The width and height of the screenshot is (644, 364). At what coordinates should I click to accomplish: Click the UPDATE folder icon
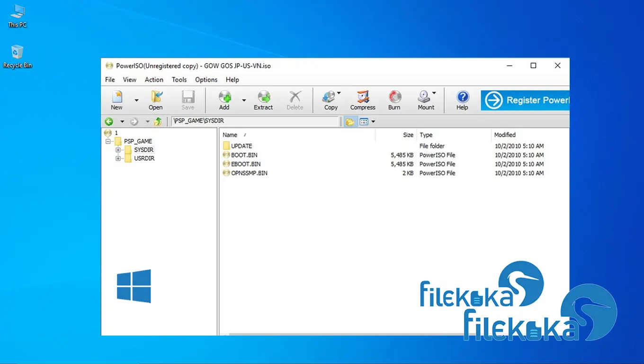click(226, 146)
